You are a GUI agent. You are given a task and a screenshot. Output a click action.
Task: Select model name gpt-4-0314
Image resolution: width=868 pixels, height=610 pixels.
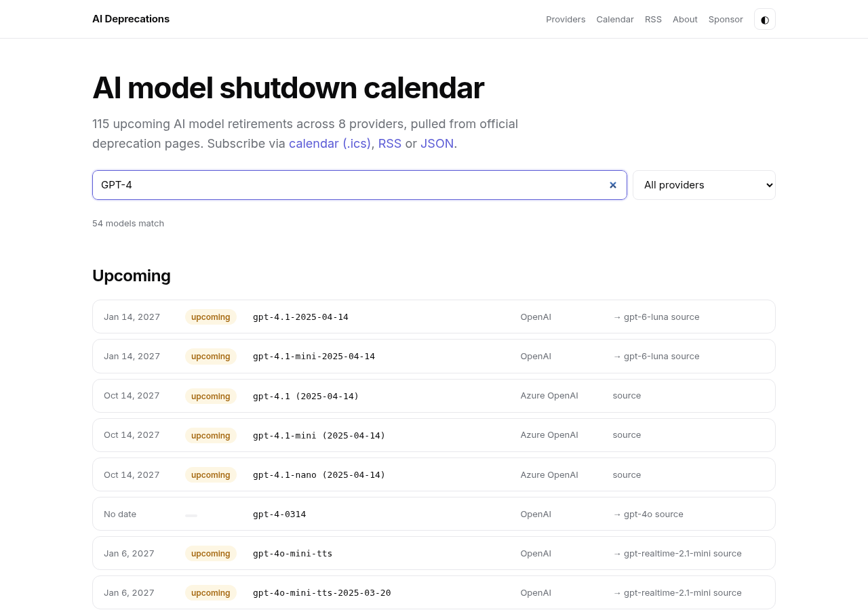click(x=279, y=514)
